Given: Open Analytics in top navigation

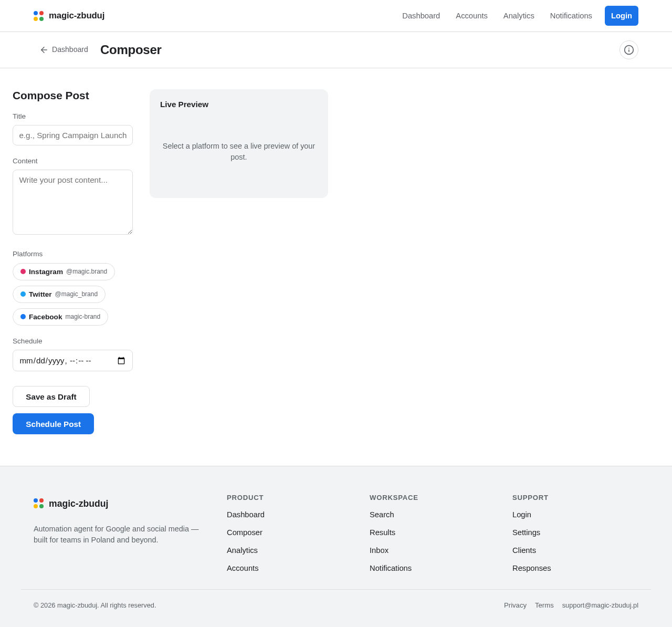Looking at the screenshot, I should point(519,16).
